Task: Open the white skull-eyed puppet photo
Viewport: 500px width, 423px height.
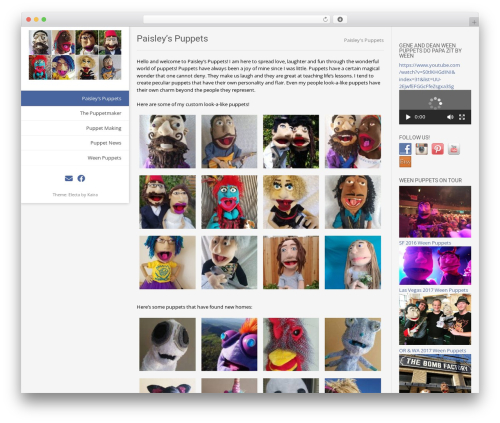Action: 167,344
